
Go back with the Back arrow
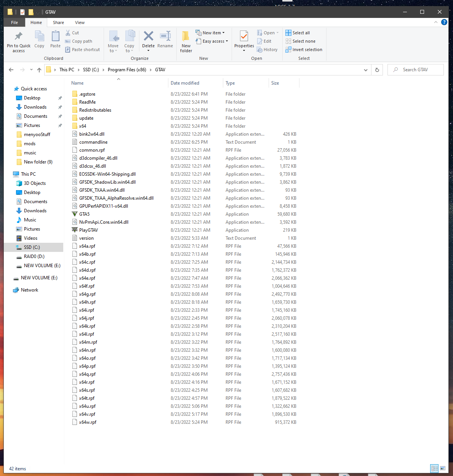tap(11, 70)
